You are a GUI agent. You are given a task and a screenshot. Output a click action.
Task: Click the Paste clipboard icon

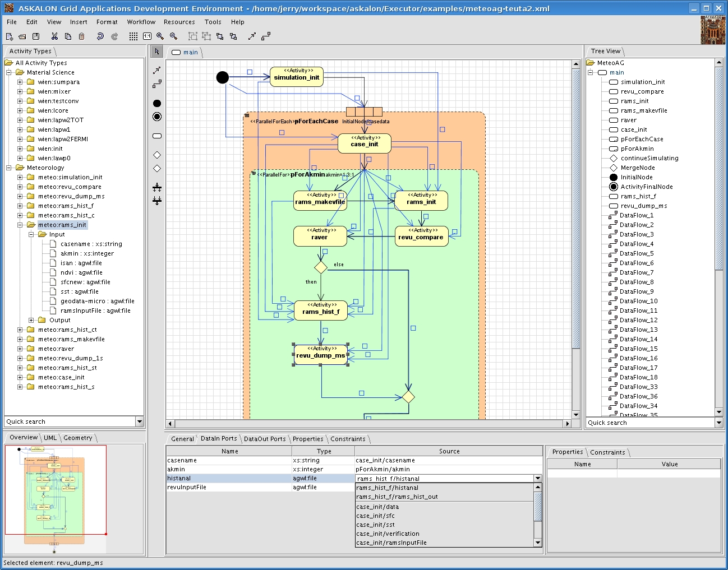[x=81, y=36]
